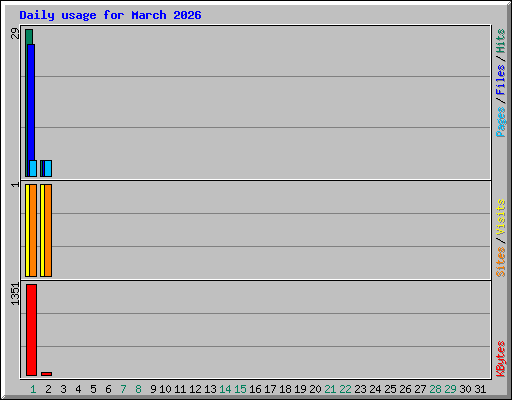512x400 pixels.
Task: Click day 27 on the x-axis
Action: pos(420,389)
